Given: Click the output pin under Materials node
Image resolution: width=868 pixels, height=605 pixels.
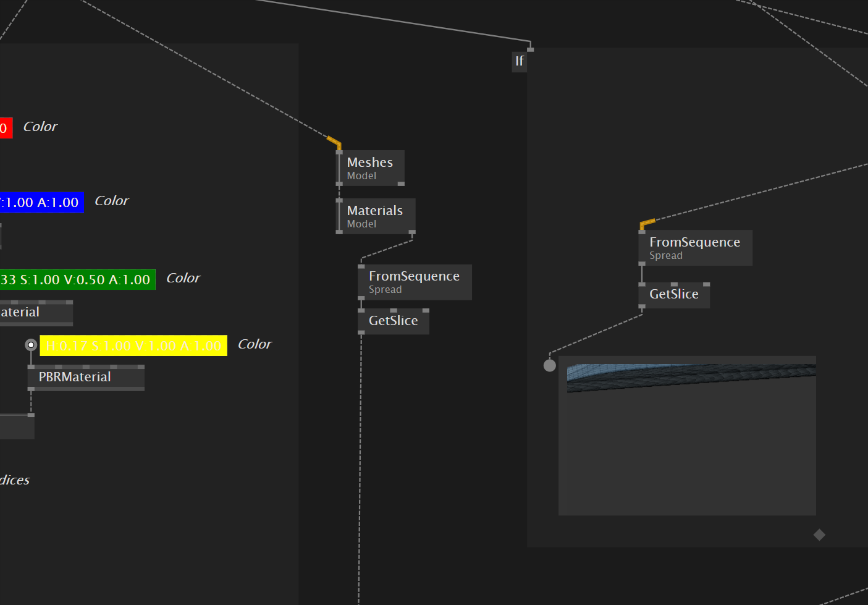Looking at the screenshot, I should (412, 232).
